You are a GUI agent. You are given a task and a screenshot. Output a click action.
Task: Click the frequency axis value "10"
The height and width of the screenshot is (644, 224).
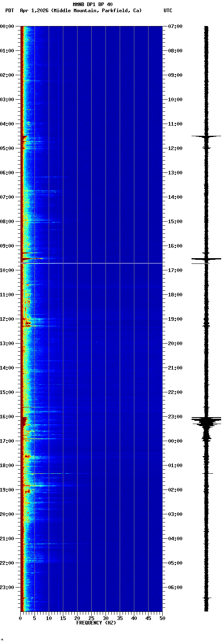tap(49, 618)
